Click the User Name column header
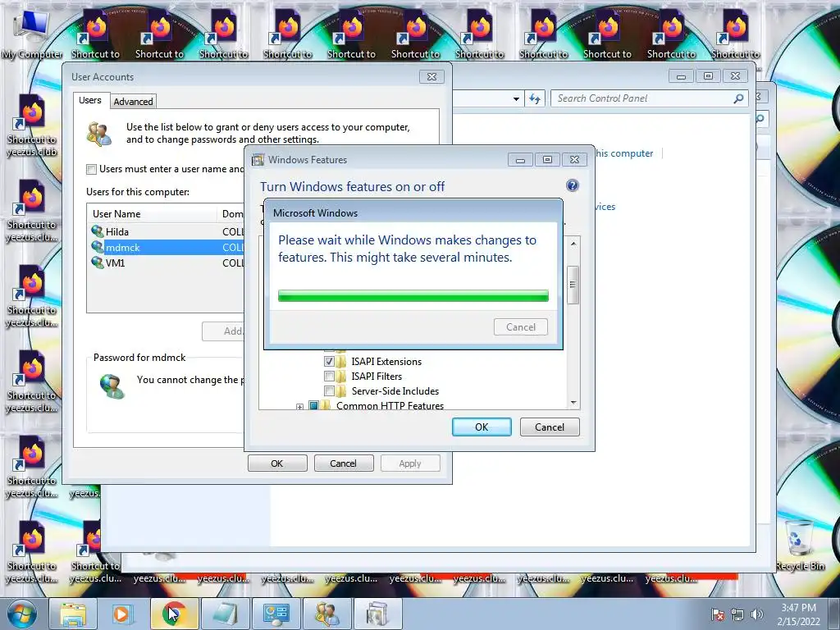This screenshot has width=840, height=630. 152,214
